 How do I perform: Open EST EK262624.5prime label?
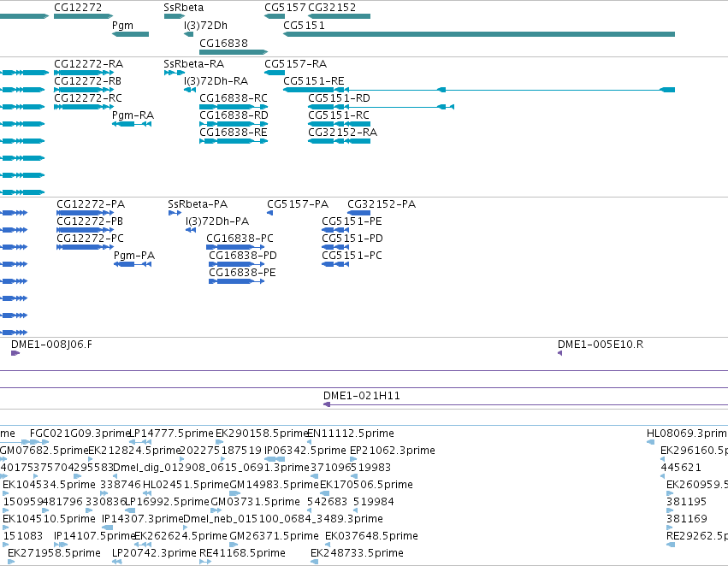[x=181, y=536]
